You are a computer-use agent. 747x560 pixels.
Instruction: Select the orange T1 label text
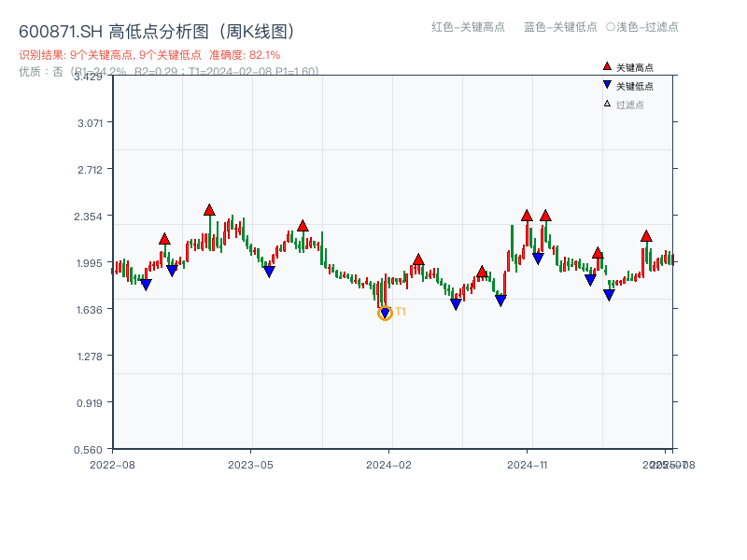[x=401, y=312]
